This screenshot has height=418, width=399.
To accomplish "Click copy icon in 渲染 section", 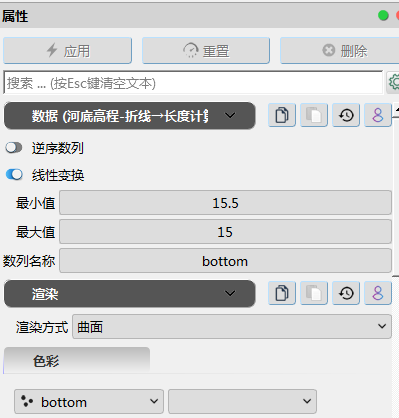I will tap(282, 293).
